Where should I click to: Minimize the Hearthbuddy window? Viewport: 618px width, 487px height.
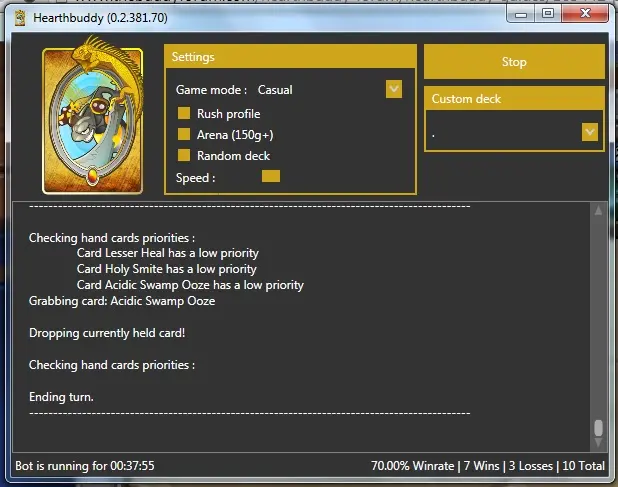[x=520, y=15]
